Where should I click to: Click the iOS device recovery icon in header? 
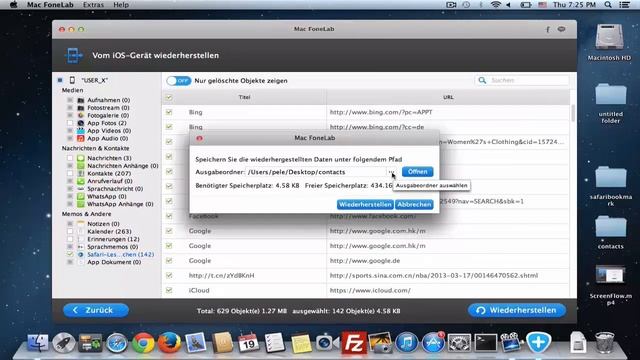pos(73,55)
